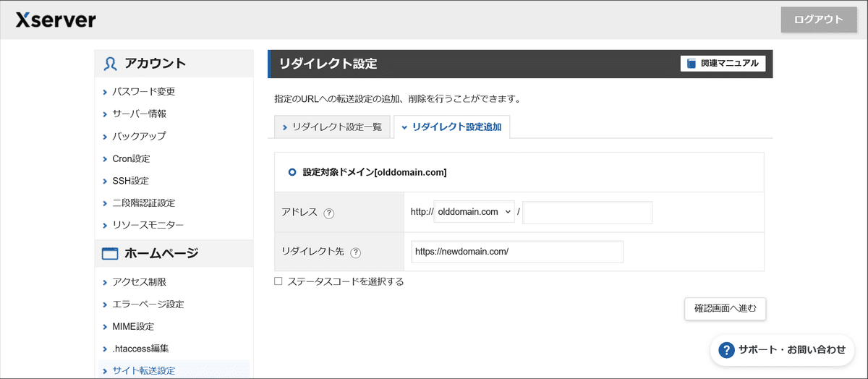
Task: Click help icon next to アドレス
Action: click(329, 213)
